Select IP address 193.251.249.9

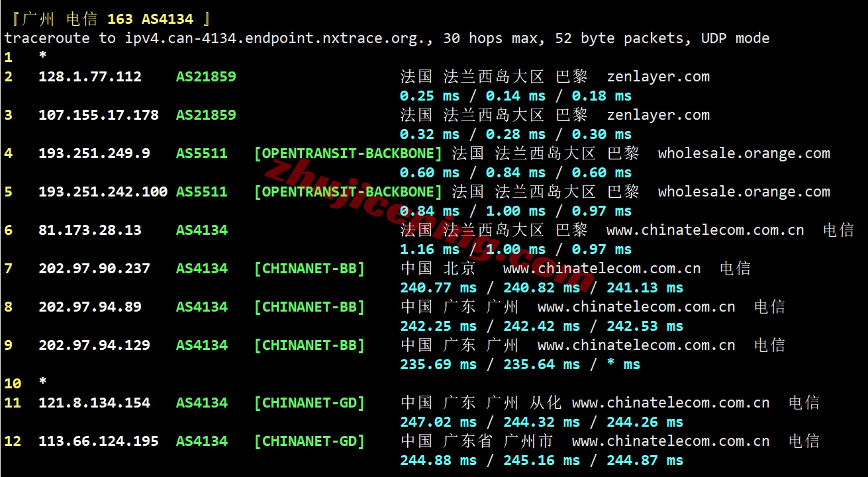point(94,153)
